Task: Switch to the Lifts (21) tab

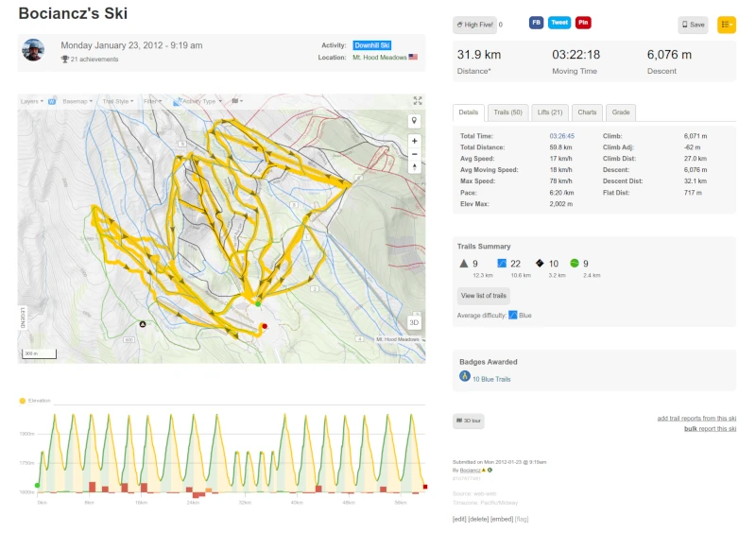Action: click(550, 112)
